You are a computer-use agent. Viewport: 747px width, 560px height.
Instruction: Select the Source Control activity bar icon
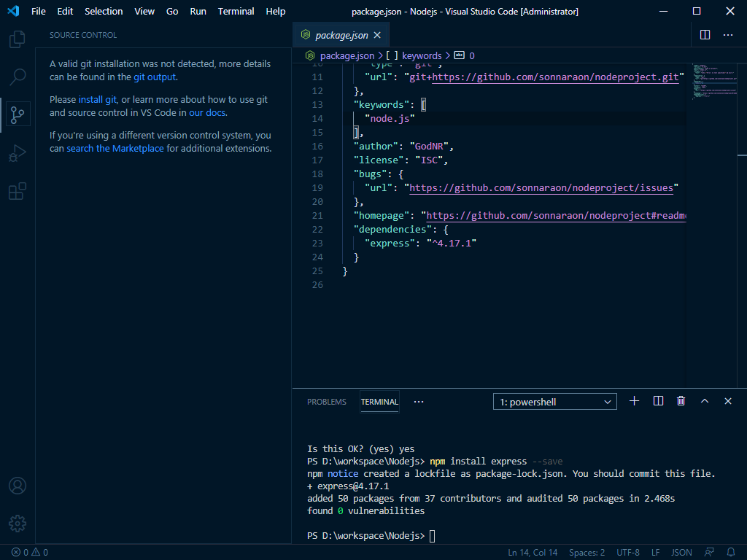click(18, 114)
